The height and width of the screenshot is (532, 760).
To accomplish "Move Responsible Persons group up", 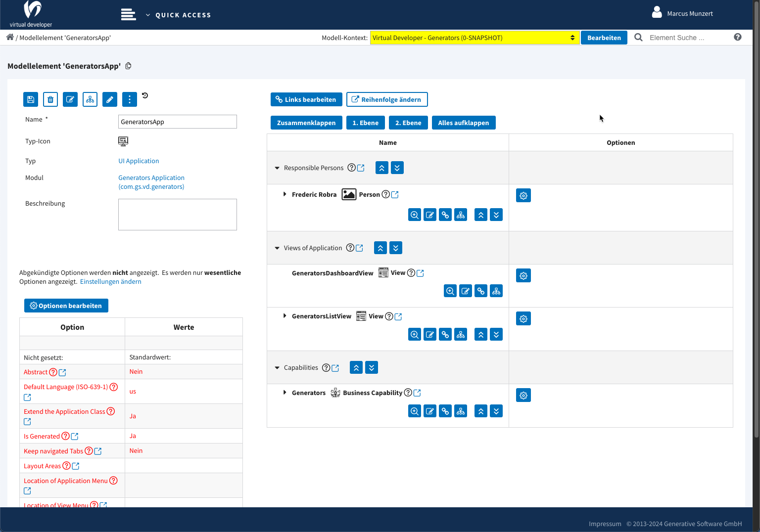I will (x=382, y=168).
